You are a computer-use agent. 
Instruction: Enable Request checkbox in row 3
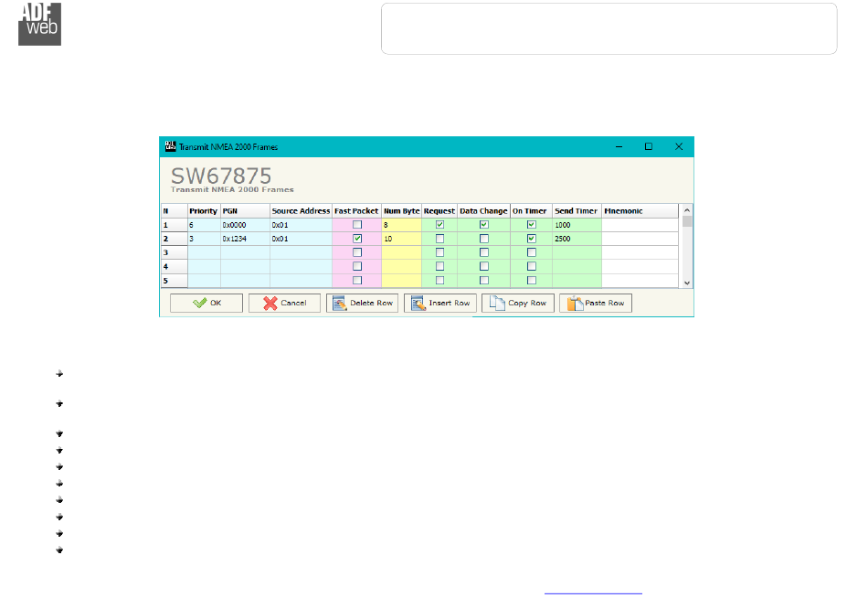[x=439, y=252]
